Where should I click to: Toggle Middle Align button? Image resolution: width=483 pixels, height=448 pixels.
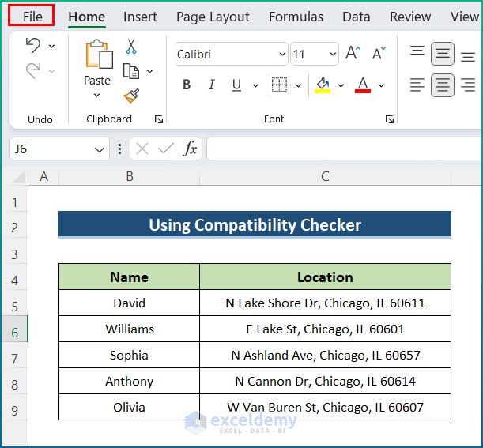click(x=443, y=54)
